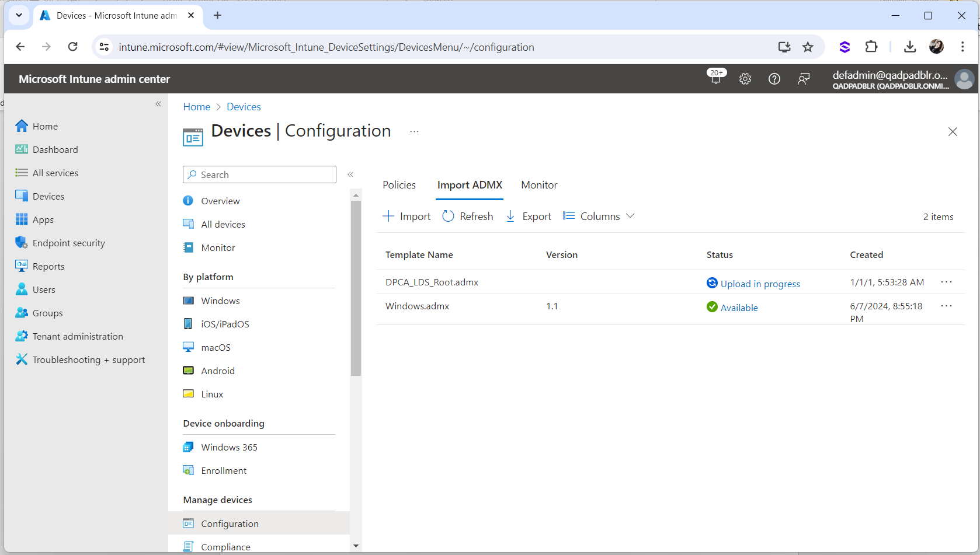The width and height of the screenshot is (980, 555).
Task: Open more options for DPCA_LDS_Root.admx row
Action: pyautogui.click(x=947, y=282)
